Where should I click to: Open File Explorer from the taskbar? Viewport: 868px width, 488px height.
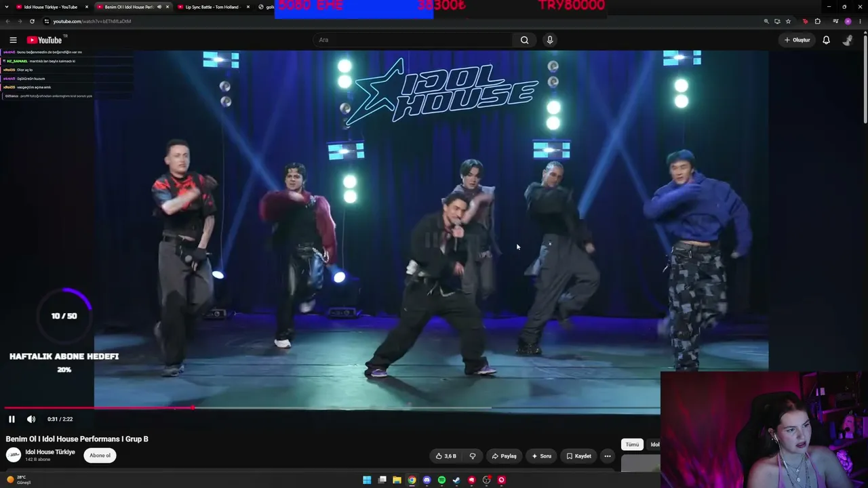(x=397, y=480)
